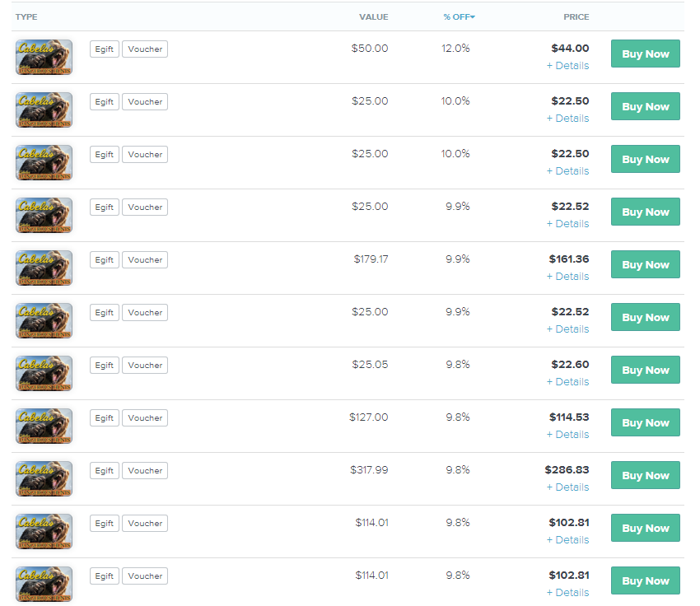This screenshot has height=606, width=700.
Task: Buy Now the $179.17 value card
Action: (x=645, y=264)
